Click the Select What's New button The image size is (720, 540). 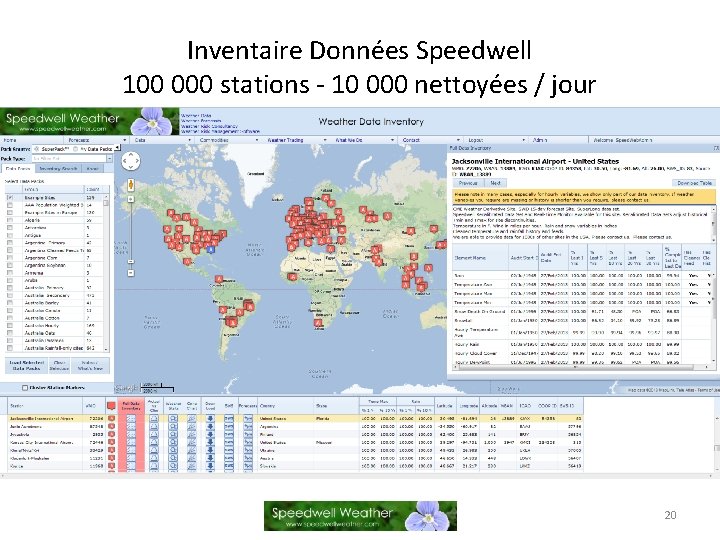point(90,366)
